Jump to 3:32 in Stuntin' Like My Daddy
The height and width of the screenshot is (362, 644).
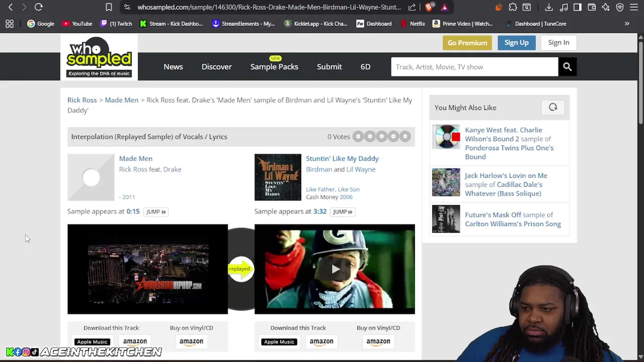coord(343,212)
